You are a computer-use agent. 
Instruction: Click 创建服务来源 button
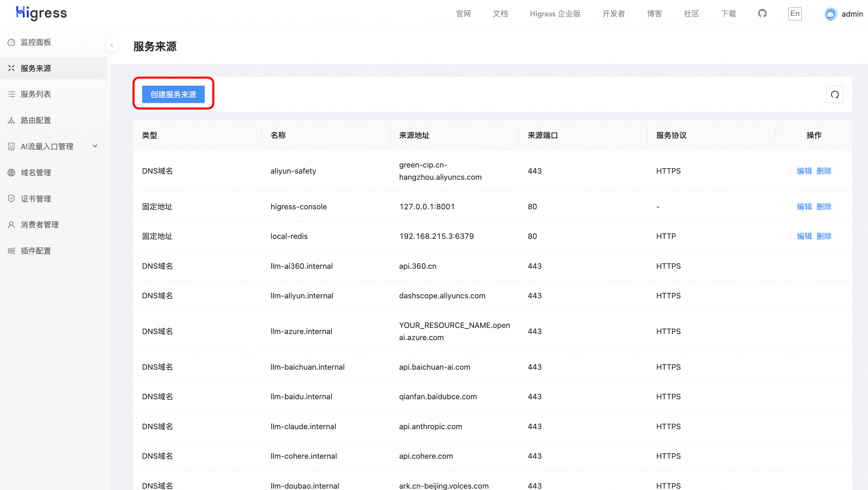coord(173,94)
